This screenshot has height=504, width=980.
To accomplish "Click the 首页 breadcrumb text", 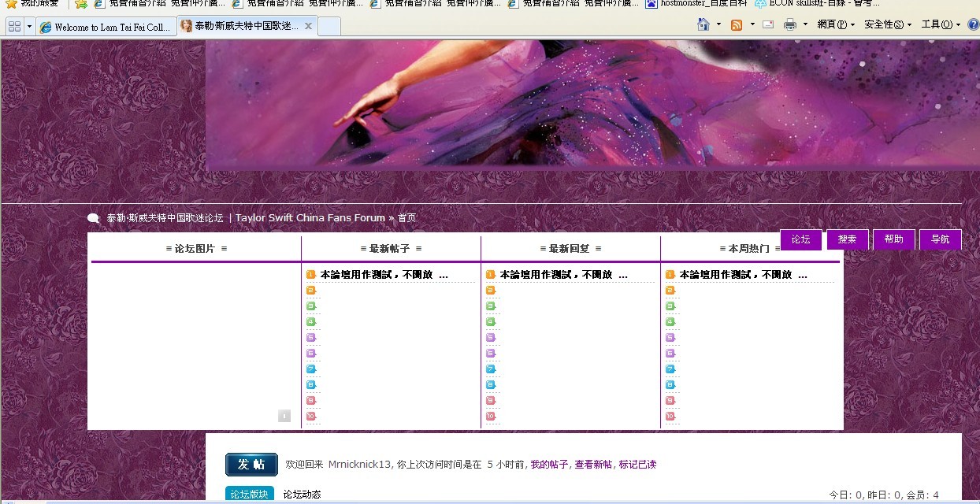I will [x=406, y=218].
